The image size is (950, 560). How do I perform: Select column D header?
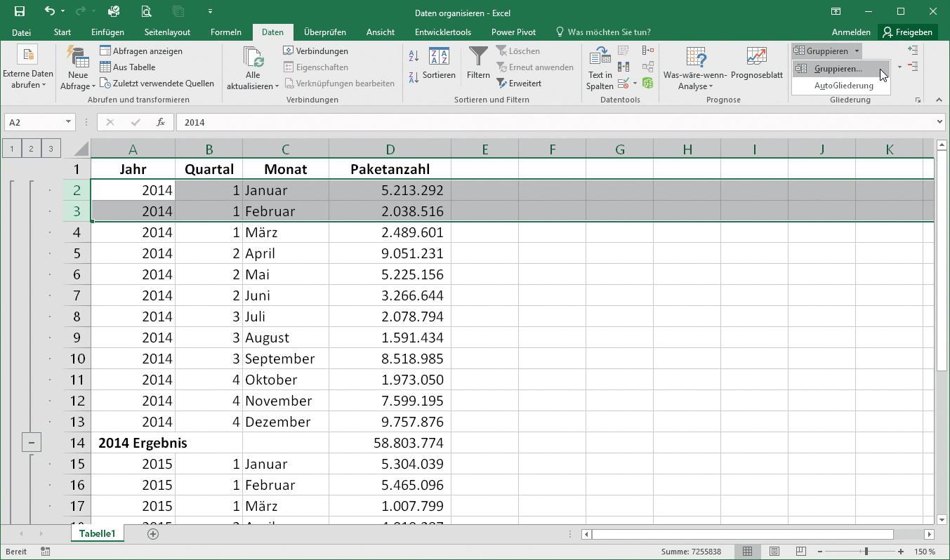point(390,149)
